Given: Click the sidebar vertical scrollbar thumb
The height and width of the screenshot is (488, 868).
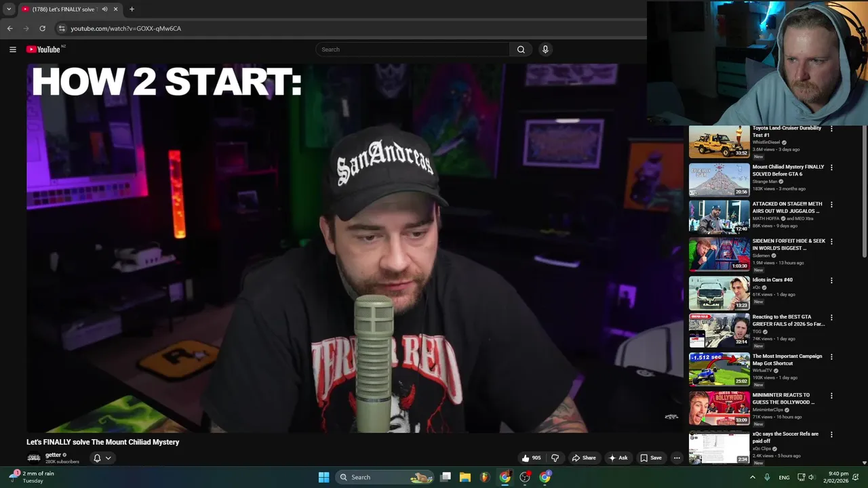Looking at the screenshot, I should tap(864, 191).
